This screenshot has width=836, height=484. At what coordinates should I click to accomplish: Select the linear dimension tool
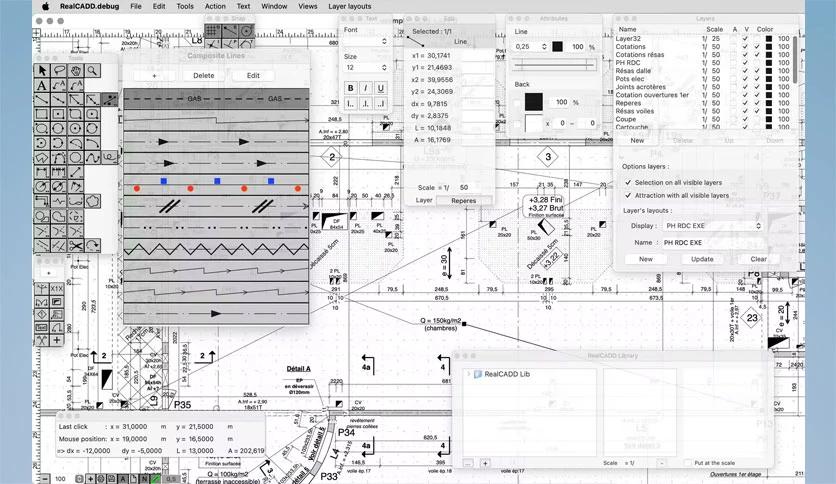pyautogui.click(x=42, y=172)
